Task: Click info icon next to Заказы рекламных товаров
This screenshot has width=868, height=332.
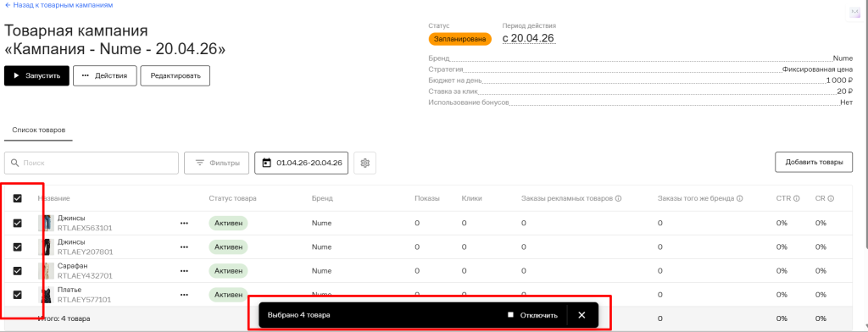Action: click(x=618, y=198)
